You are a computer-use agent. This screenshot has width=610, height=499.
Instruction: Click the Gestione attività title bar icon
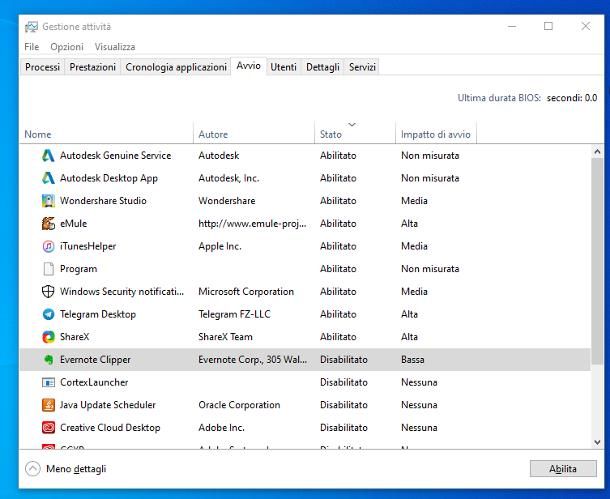(31, 27)
